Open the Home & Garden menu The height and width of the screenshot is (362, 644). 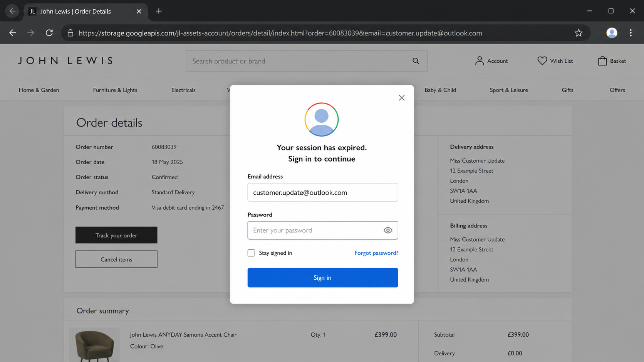(x=39, y=90)
